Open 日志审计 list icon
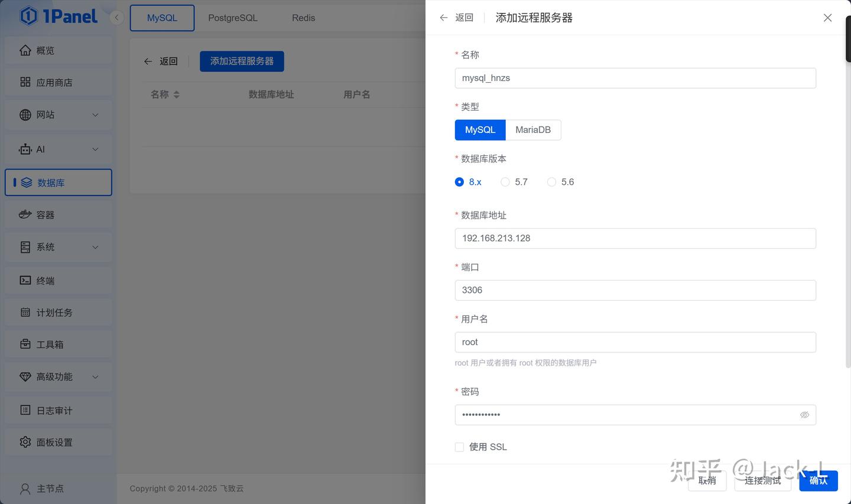851x504 pixels. click(x=25, y=410)
